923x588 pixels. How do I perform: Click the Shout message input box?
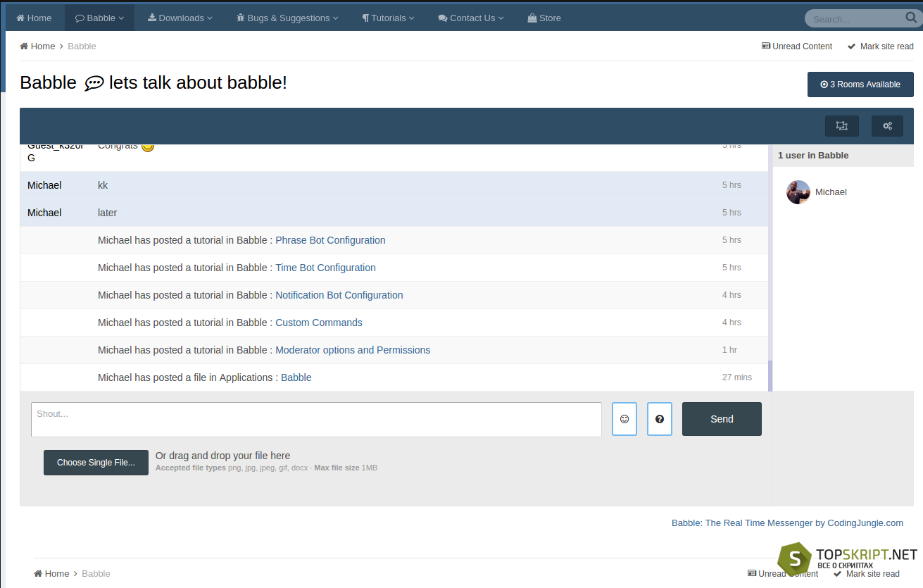316,420
